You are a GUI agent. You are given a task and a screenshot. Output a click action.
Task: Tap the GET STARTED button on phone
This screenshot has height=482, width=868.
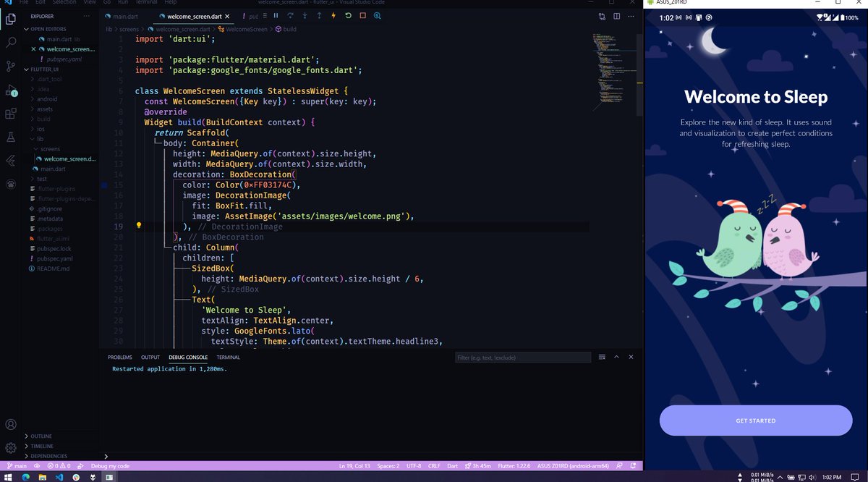pos(756,420)
